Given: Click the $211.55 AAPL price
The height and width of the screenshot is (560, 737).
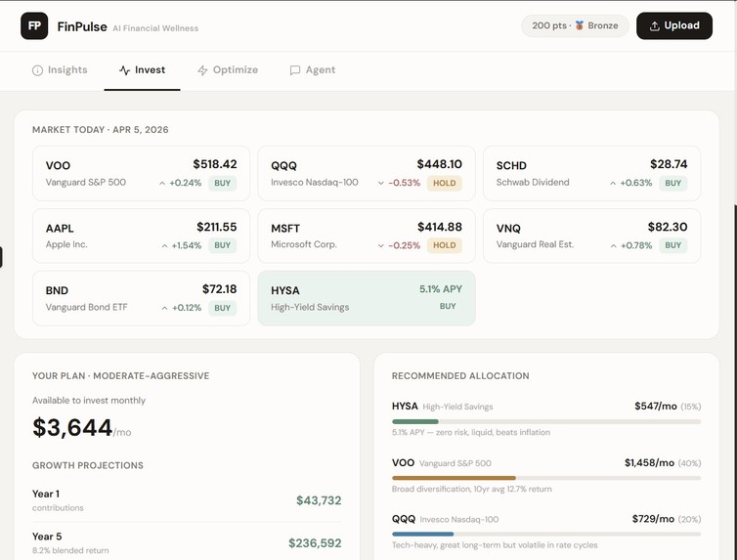Looking at the screenshot, I should (217, 227).
